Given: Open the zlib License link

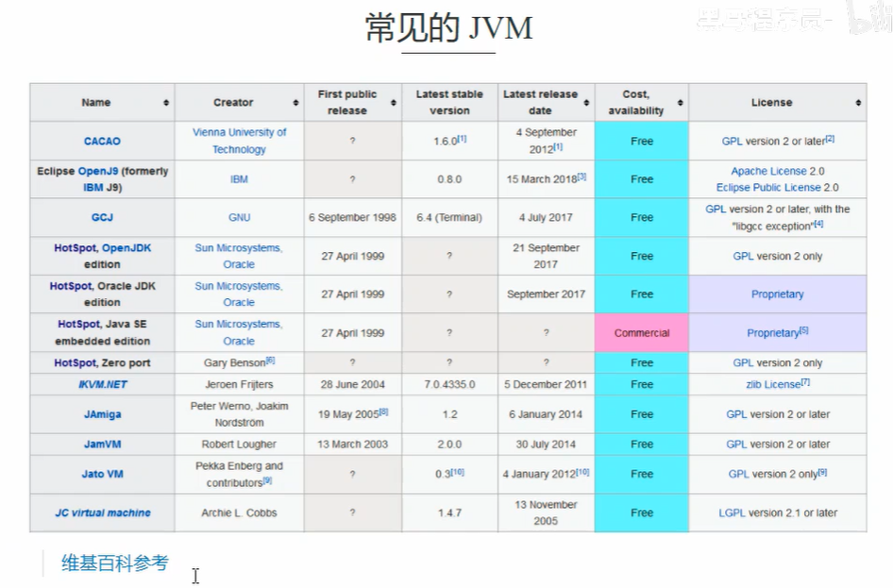Looking at the screenshot, I should [770, 384].
